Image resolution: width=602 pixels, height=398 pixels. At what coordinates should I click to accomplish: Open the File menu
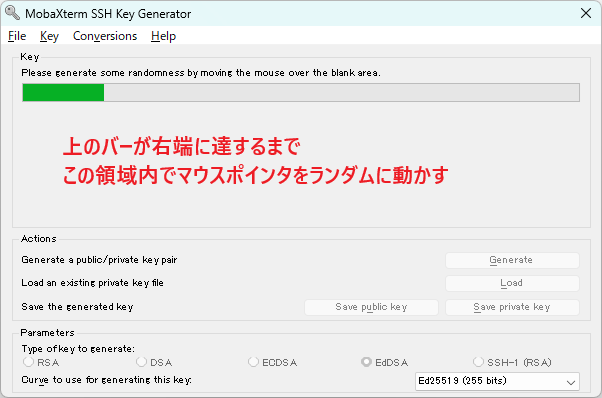click(17, 36)
